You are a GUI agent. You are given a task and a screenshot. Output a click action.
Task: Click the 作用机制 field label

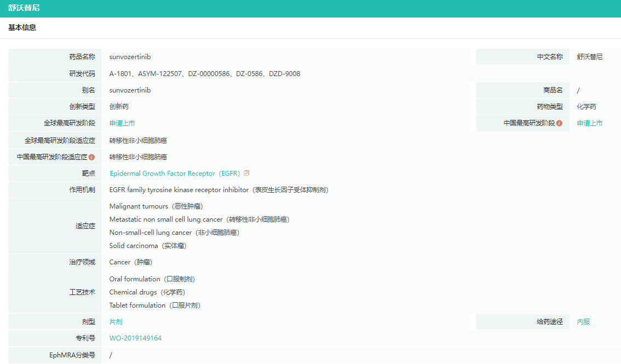(x=82, y=190)
